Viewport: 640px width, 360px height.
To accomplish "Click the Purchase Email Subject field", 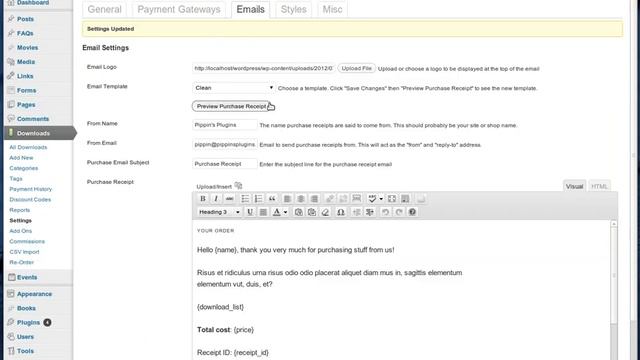I will [225, 164].
